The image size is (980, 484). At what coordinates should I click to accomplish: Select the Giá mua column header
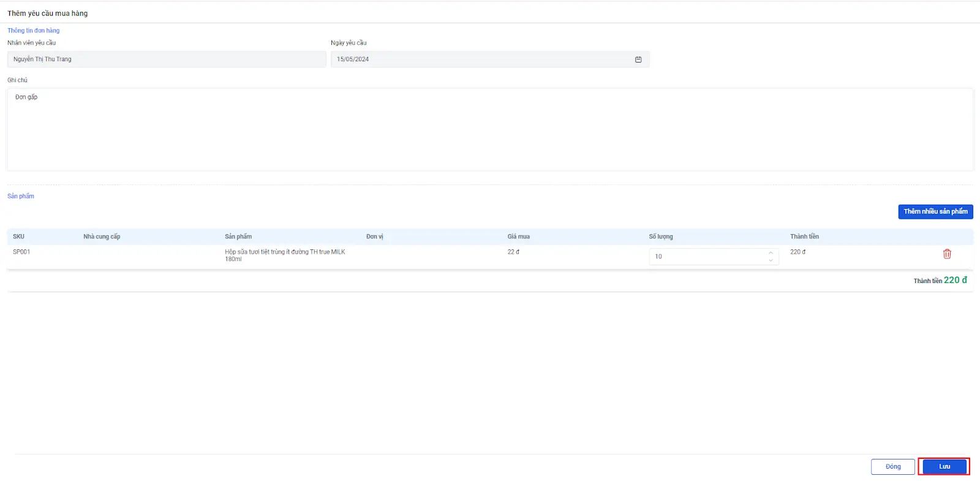pos(519,236)
